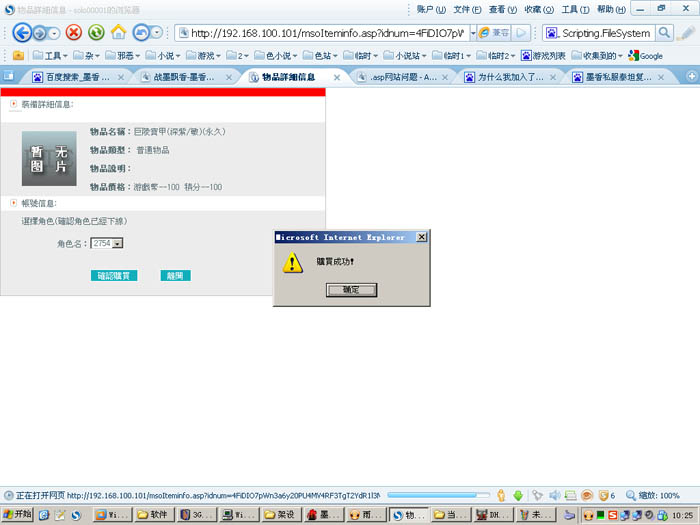Click the red Stop loading icon
Image resolution: width=700 pixels, height=525 pixels.
point(74,33)
